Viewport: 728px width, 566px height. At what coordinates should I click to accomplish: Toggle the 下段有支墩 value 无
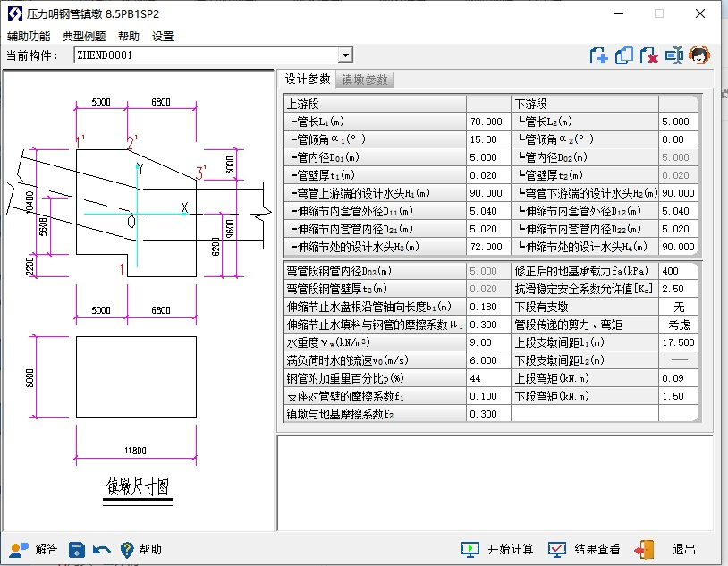678,307
